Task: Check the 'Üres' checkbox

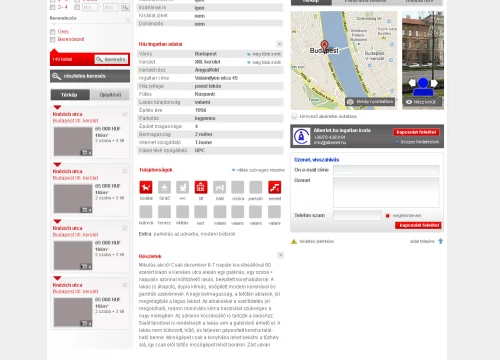Action: tap(52, 32)
